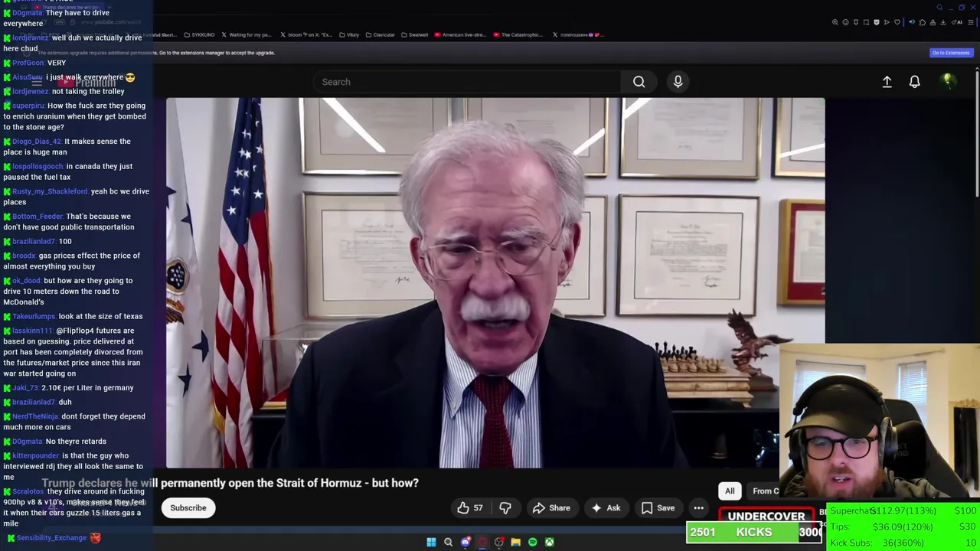Screen dimensions: 980x551
Task: Open the Clavicular bookmark folder
Action: pos(380,34)
